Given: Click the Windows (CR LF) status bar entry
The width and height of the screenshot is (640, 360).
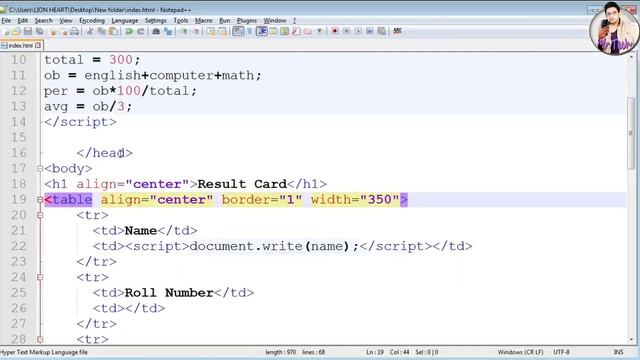Looking at the screenshot, I should (x=520, y=352).
